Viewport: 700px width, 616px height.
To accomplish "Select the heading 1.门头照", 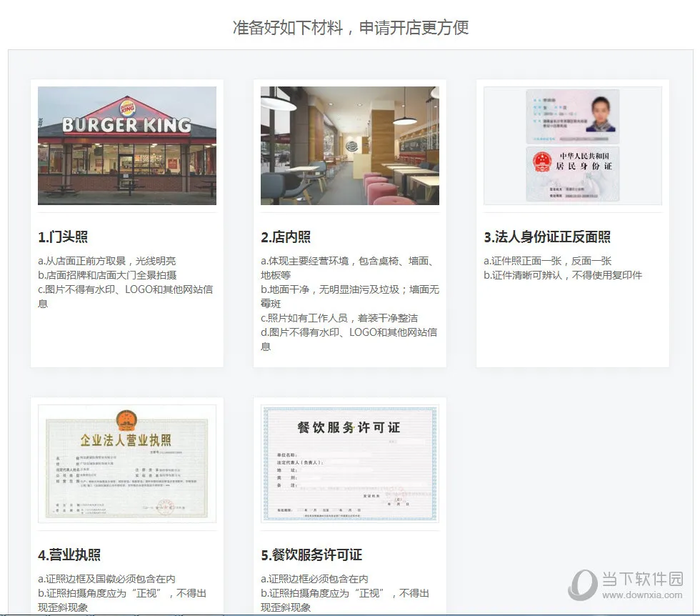I will point(63,237).
